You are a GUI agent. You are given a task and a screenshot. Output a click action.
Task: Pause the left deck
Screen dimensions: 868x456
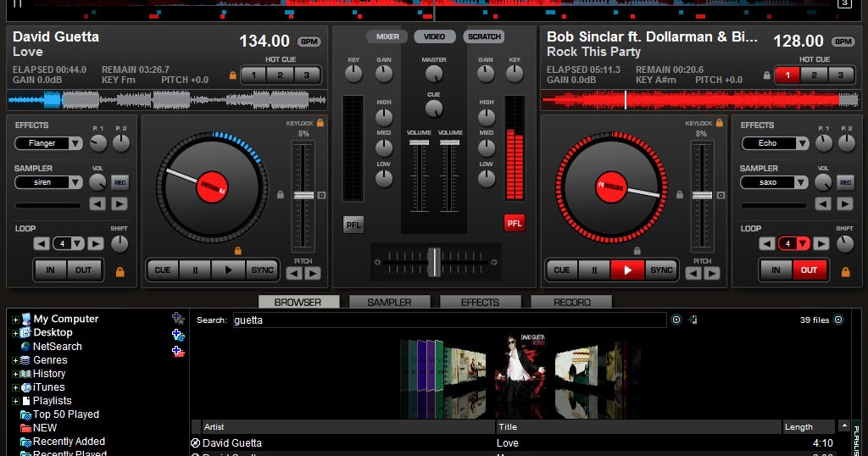195,270
